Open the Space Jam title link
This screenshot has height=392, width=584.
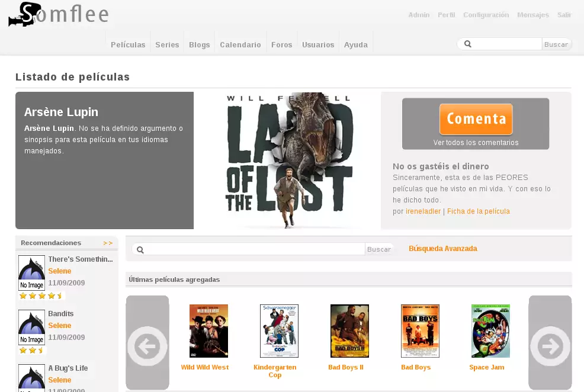coord(487,367)
